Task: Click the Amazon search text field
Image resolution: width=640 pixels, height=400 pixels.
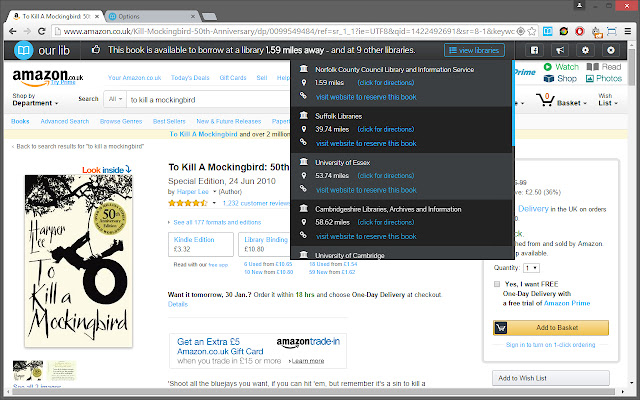Action: click(x=208, y=100)
